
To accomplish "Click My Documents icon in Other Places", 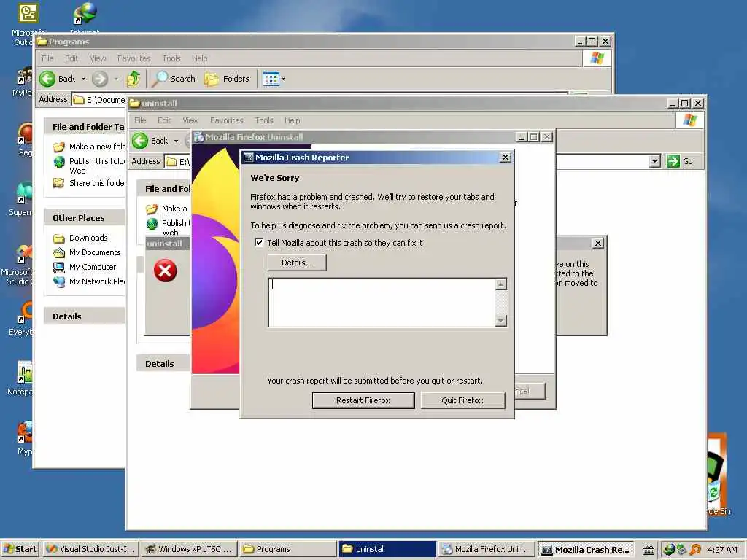I will coord(59,252).
